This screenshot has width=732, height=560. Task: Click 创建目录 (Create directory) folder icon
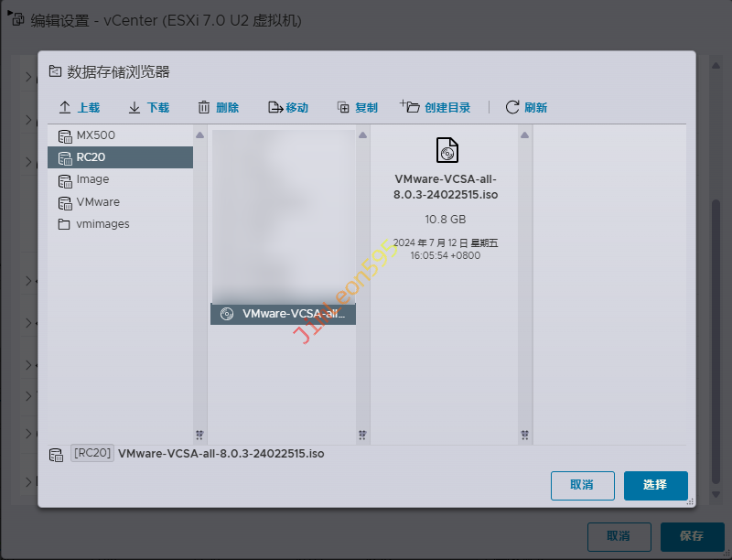pos(410,106)
